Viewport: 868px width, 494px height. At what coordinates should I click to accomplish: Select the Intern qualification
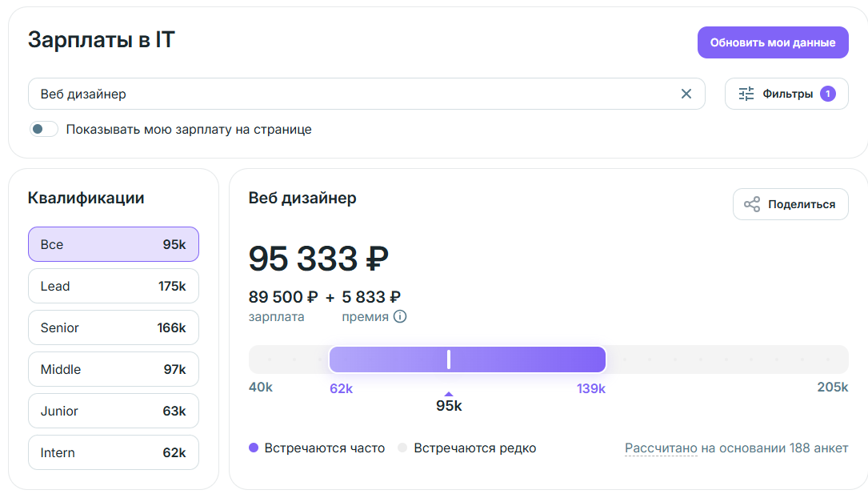(114, 452)
